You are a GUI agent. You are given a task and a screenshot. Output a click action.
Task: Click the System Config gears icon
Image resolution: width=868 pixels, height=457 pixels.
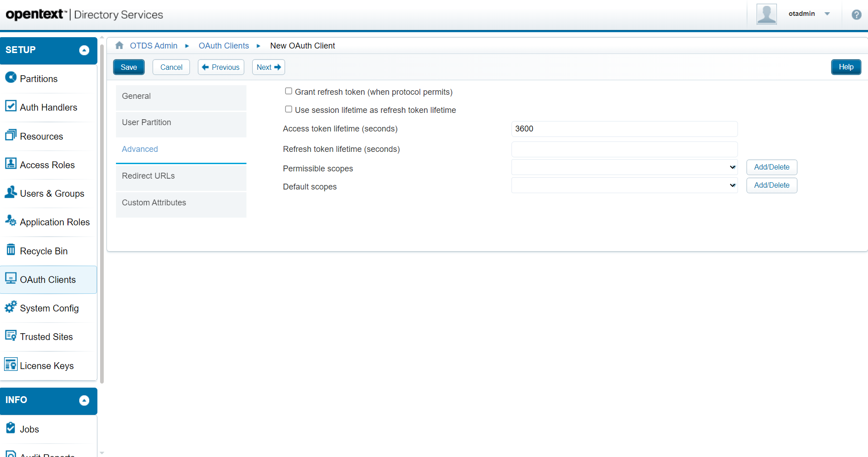[x=11, y=307]
